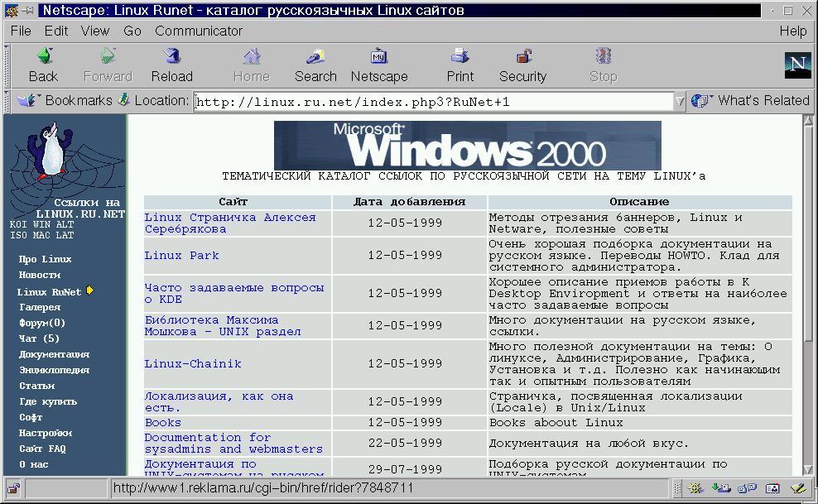
Task: Click the Back toolbar icon
Action: [44, 56]
